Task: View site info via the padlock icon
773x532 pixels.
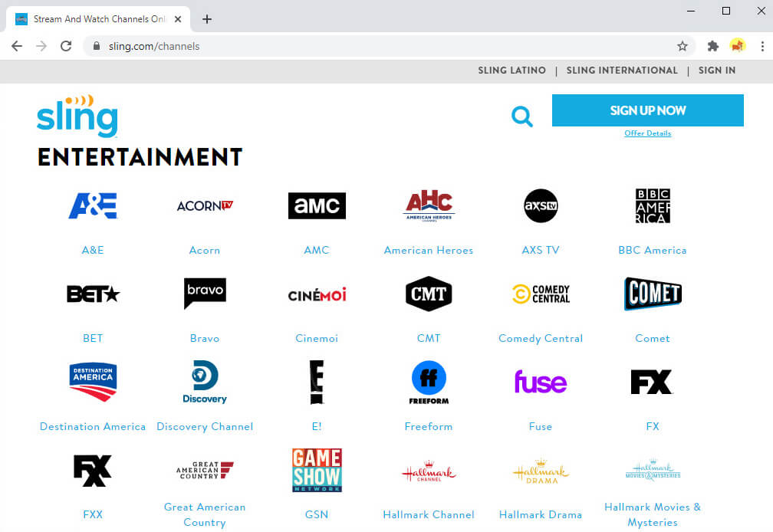Action: pos(97,46)
